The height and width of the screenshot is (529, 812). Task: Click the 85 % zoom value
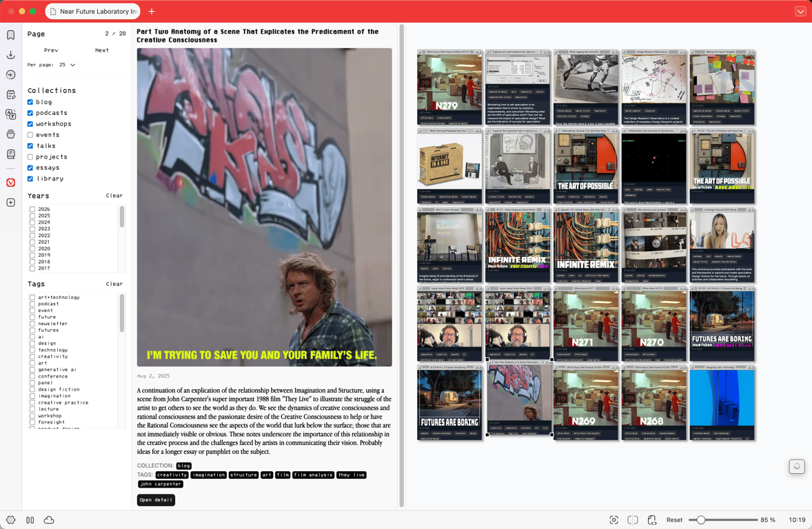(768, 519)
